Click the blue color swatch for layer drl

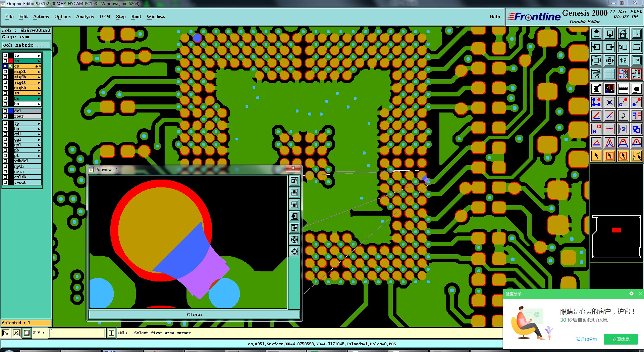click(11, 111)
